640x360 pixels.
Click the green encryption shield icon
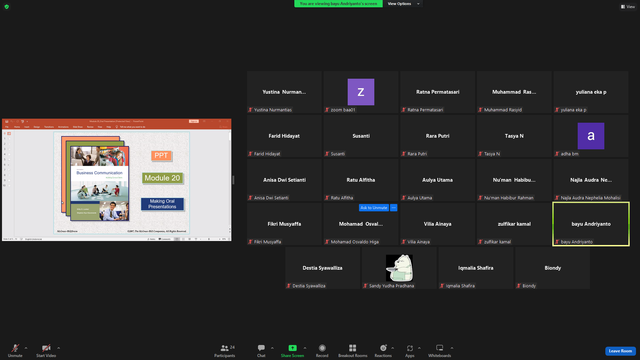7,7
